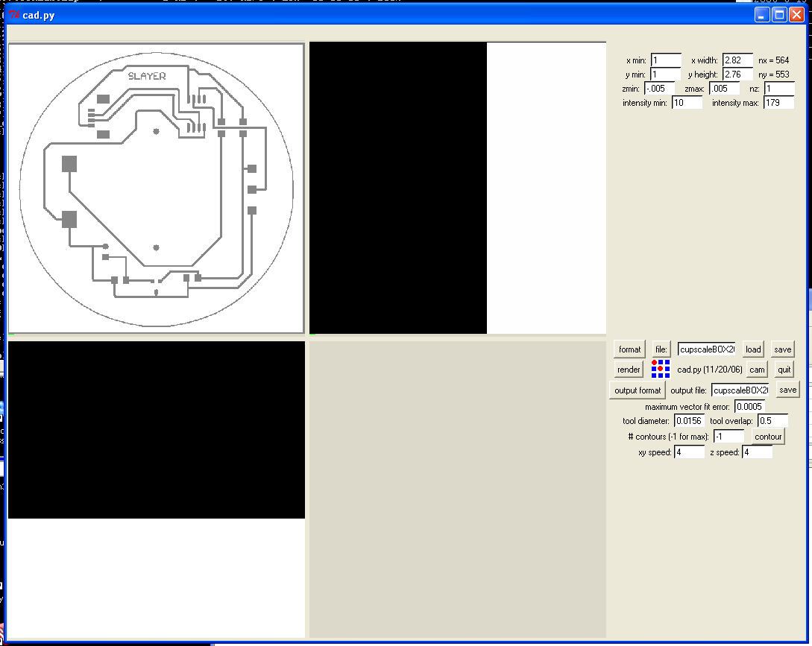Select the zmin value field

pyautogui.click(x=659, y=89)
